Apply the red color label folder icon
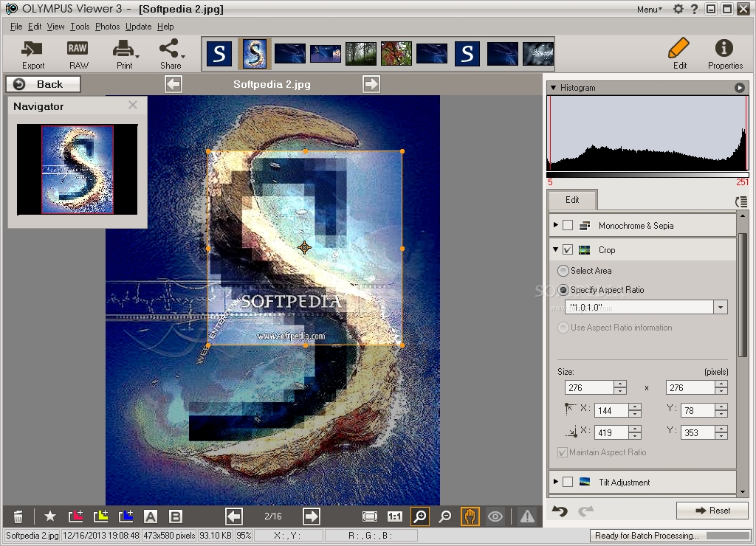This screenshot has width=756, height=546. (76, 516)
